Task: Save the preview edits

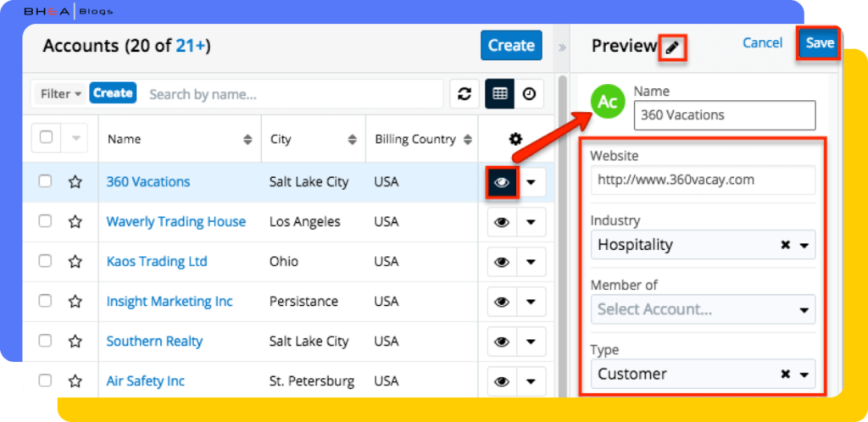Action: pyautogui.click(x=820, y=43)
